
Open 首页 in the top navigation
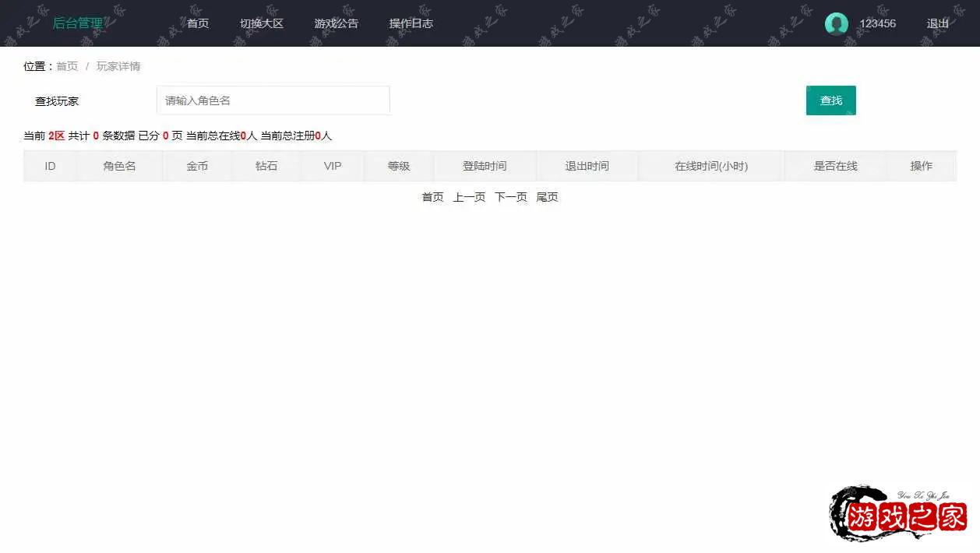click(x=198, y=23)
